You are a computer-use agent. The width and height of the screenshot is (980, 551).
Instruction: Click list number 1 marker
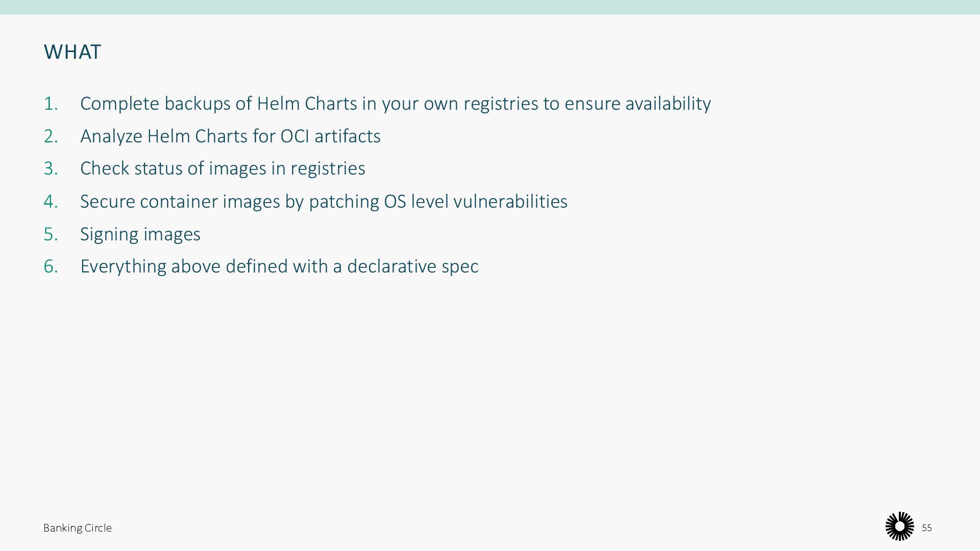tap(51, 104)
